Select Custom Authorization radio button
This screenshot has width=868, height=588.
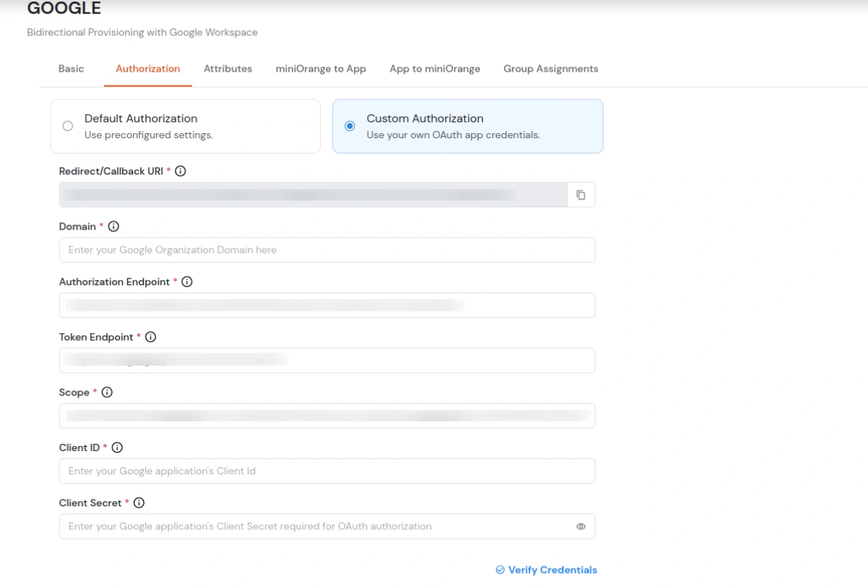[x=350, y=126]
